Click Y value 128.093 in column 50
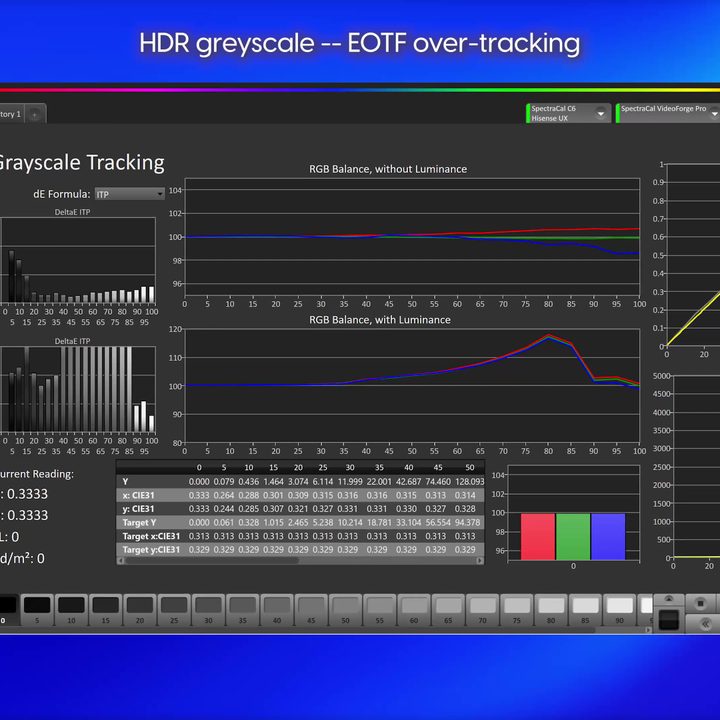720x720 pixels. tap(469, 482)
